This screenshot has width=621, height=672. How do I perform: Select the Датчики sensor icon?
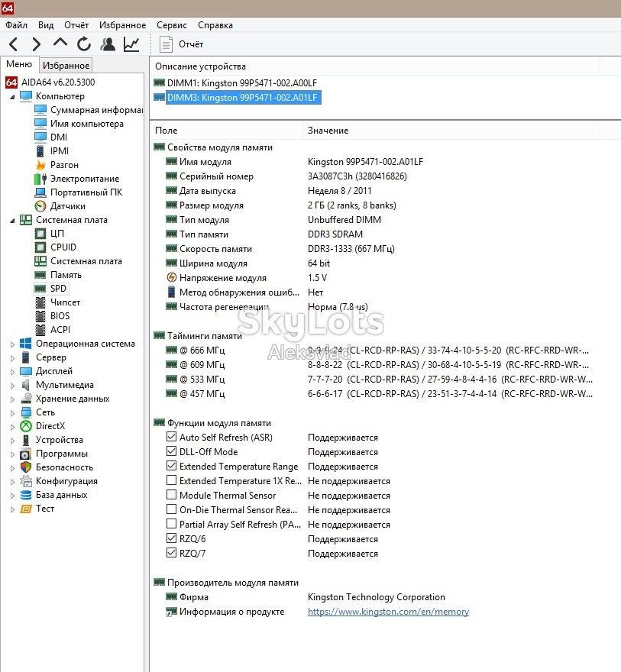40,206
